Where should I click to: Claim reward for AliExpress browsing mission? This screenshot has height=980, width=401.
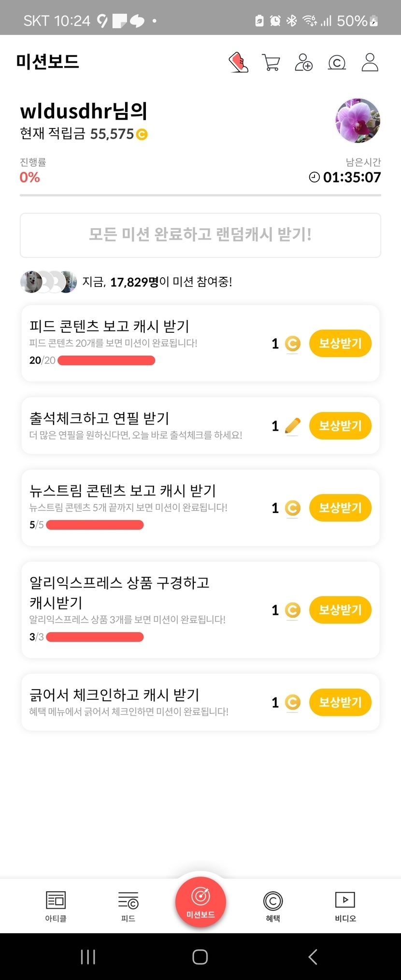point(340,610)
